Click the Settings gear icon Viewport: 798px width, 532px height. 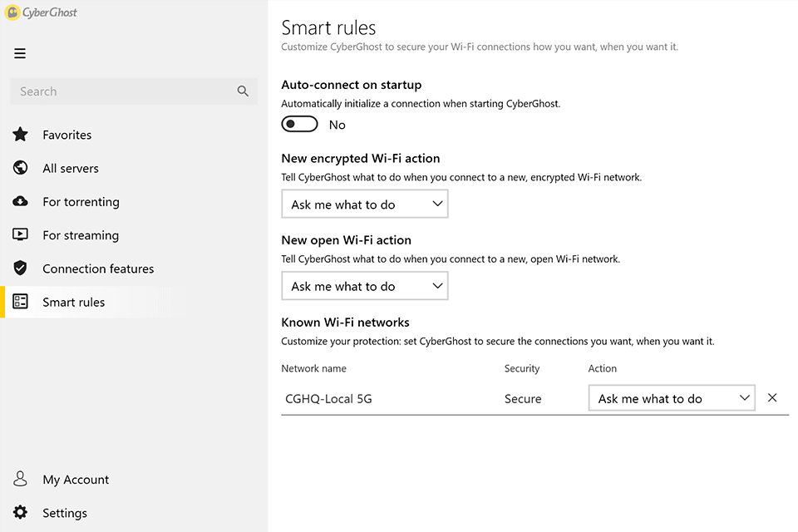pos(21,513)
